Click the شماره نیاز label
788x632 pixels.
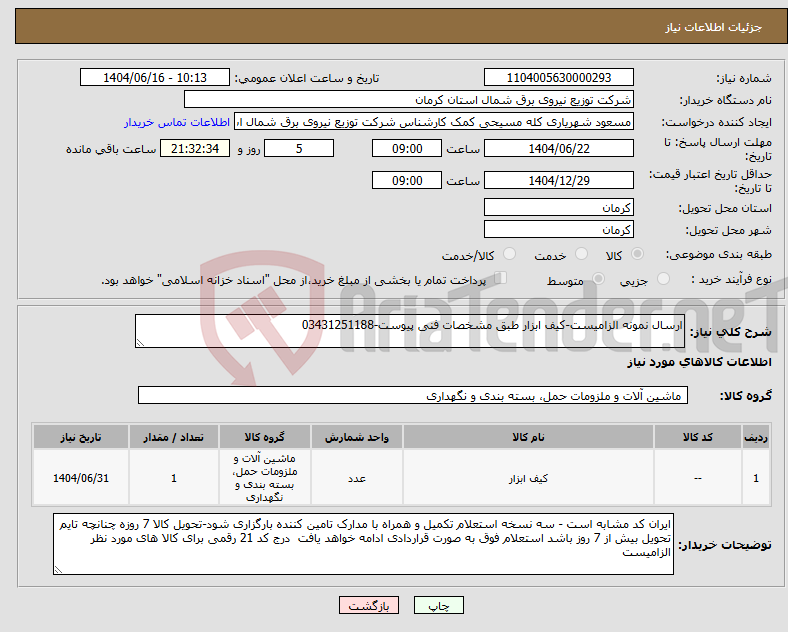pos(744,78)
